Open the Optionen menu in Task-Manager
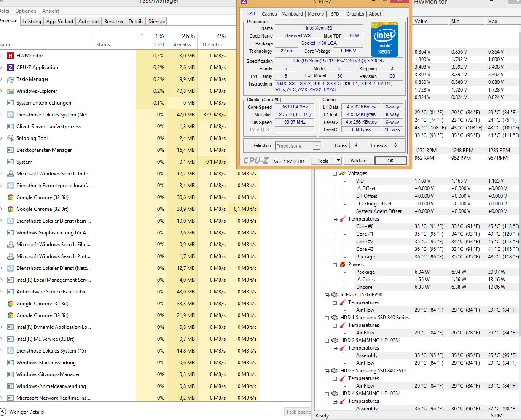The image size is (521, 420). (x=26, y=11)
